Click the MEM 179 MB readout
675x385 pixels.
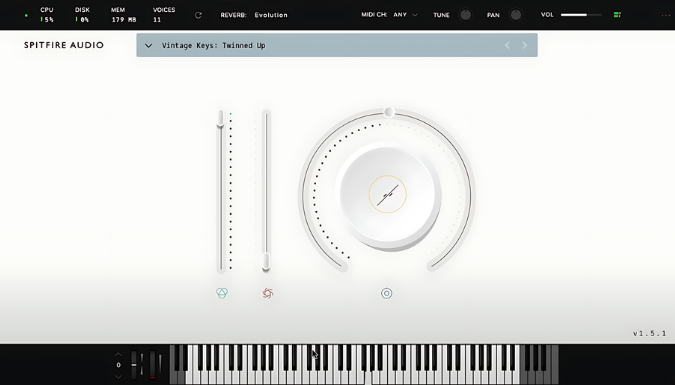[x=124, y=15]
